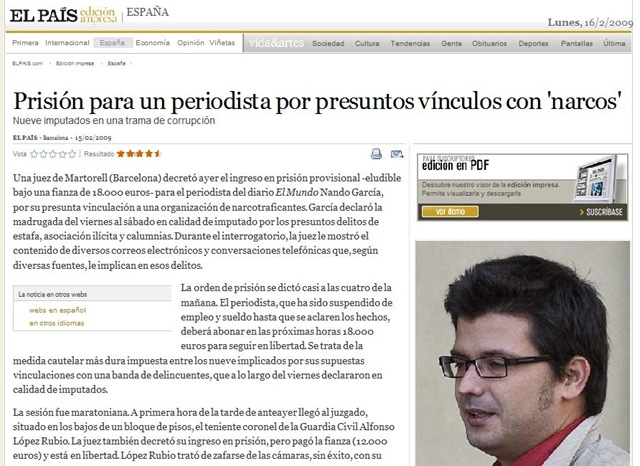
Task: Click the subtitle 'Nueve imputados en una trama'
Action: tap(114, 121)
